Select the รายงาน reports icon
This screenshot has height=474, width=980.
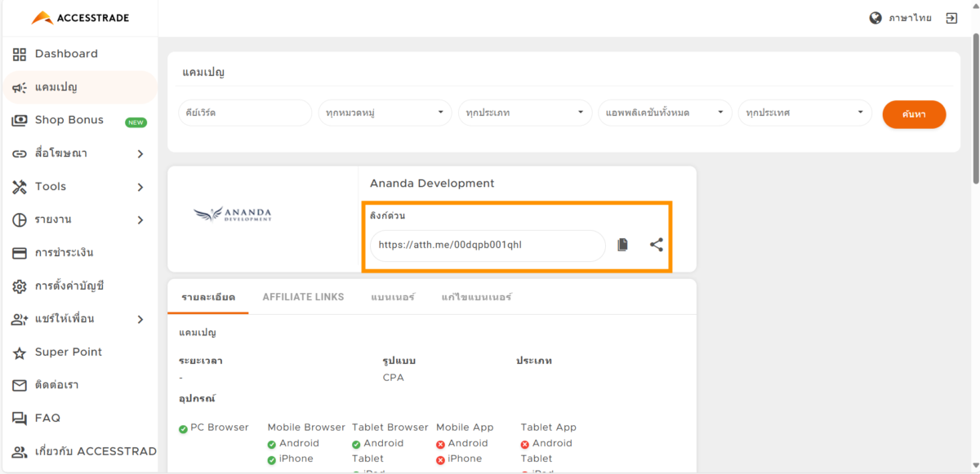(x=20, y=219)
